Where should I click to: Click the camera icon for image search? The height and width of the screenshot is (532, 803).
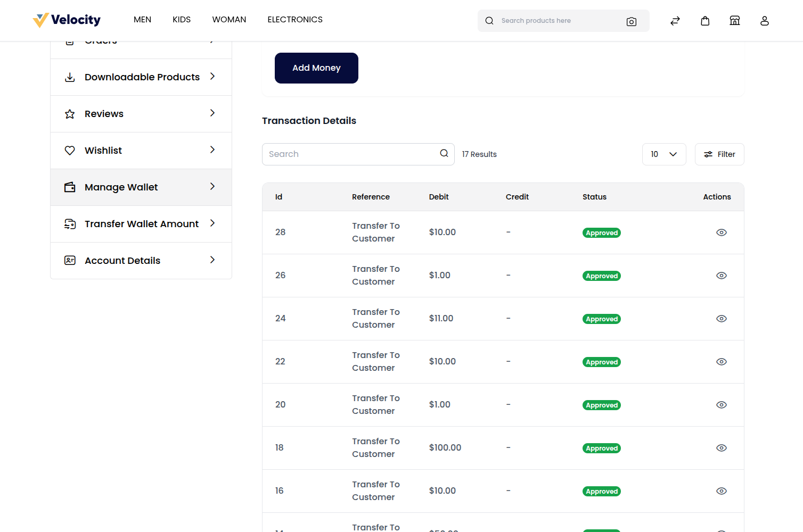(x=632, y=22)
